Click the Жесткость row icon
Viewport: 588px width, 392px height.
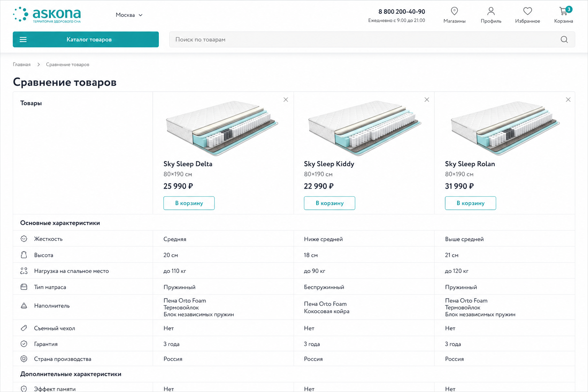24,239
